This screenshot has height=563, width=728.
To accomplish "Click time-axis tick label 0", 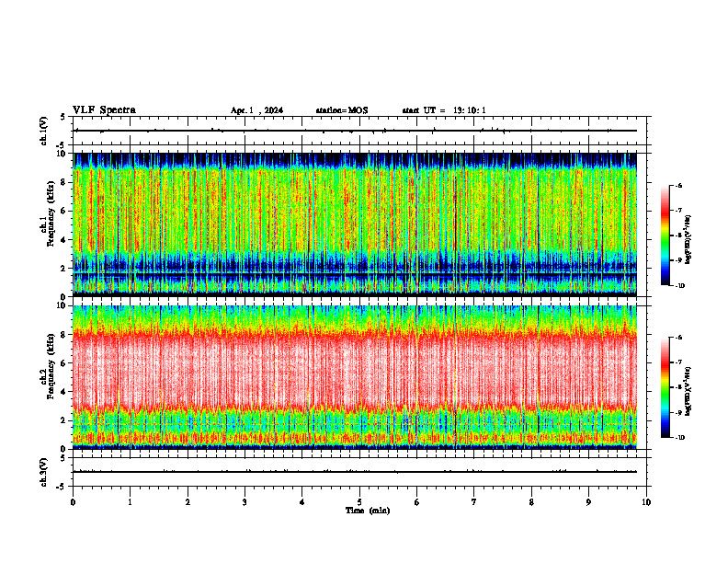I will tap(73, 502).
